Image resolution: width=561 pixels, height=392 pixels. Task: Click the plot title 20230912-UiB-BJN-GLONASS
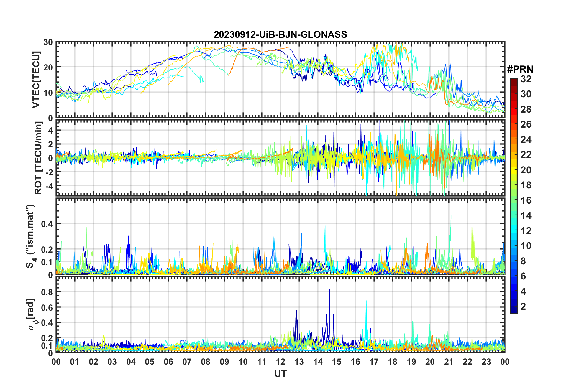(280, 34)
